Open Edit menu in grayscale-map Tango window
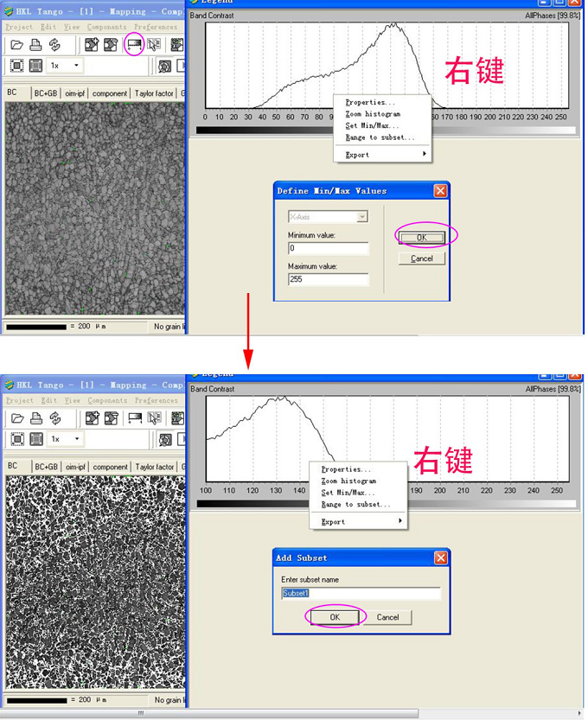 [48, 27]
